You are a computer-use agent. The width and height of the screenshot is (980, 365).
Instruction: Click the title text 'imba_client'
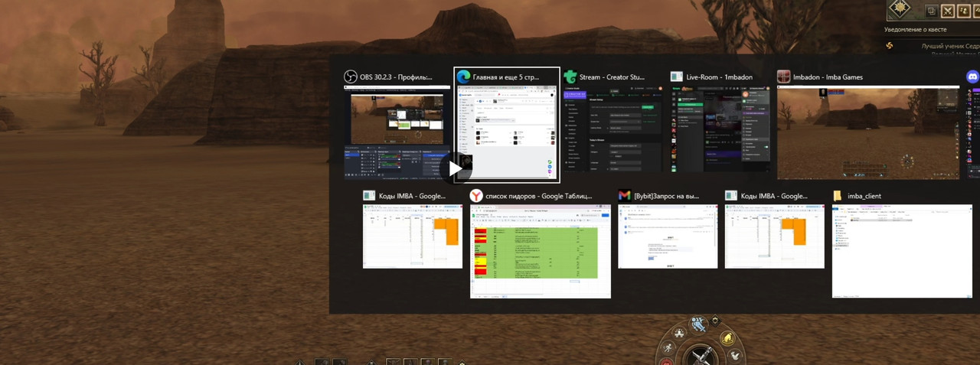point(864,197)
